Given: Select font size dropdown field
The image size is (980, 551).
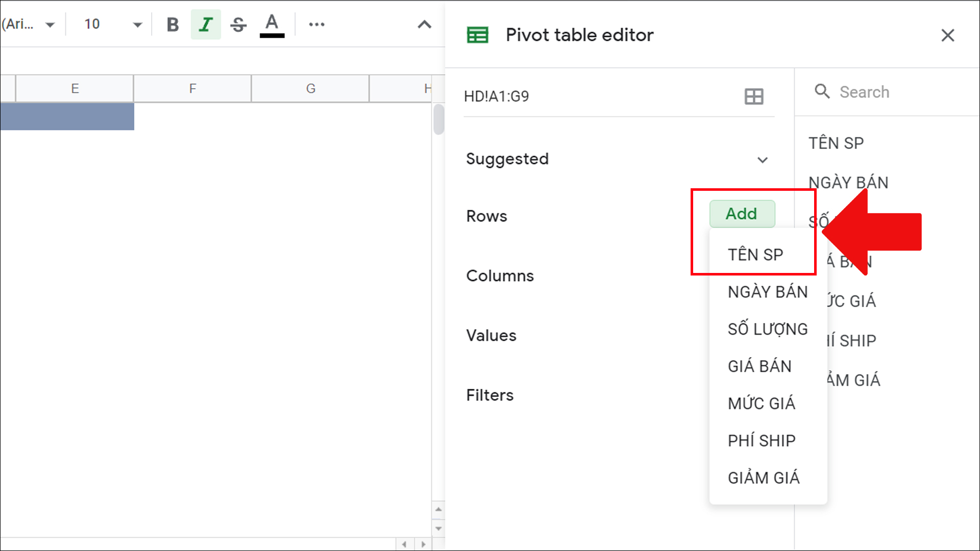Looking at the screenshot, I should click(x=104, y=23).
